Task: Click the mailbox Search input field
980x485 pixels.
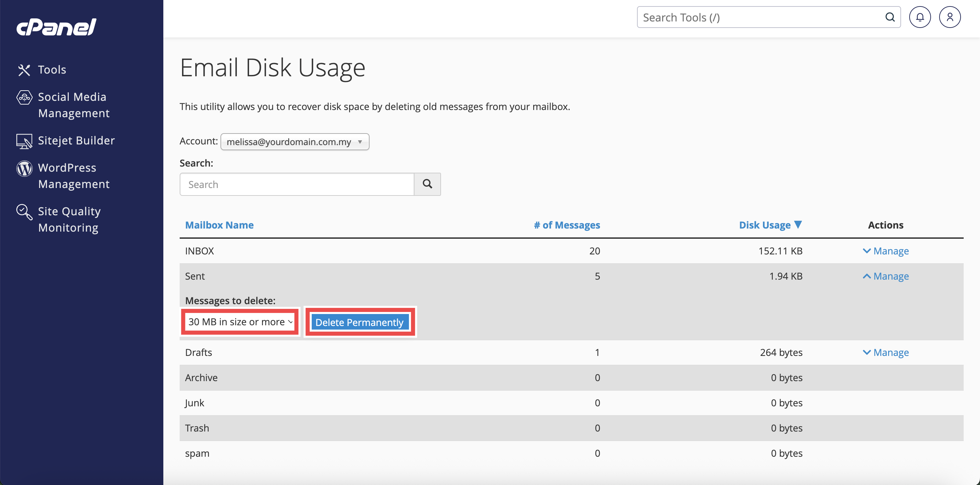Action: pos(296,184)
